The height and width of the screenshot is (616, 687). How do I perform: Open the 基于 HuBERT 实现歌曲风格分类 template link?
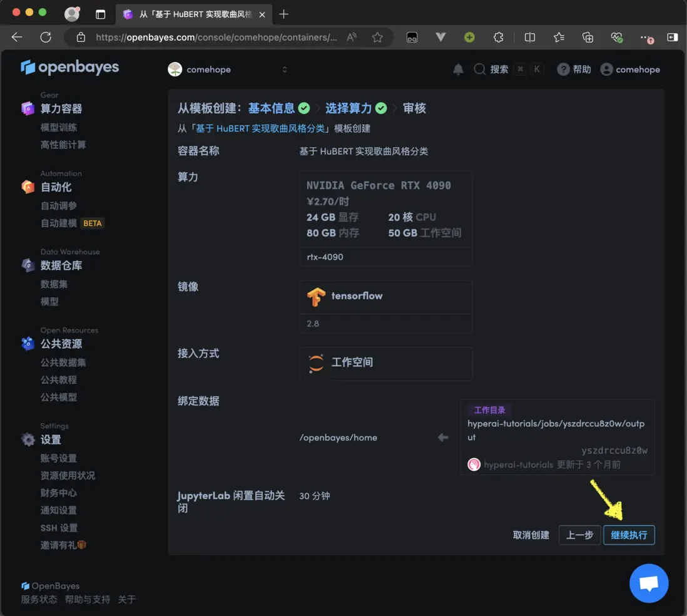pyautogui.click(x=260, y=128)
